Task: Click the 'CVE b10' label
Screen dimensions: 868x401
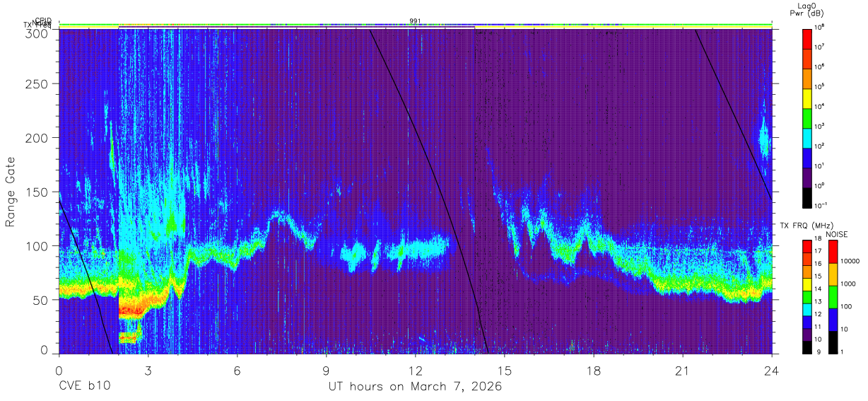Action: pos(84,387)
